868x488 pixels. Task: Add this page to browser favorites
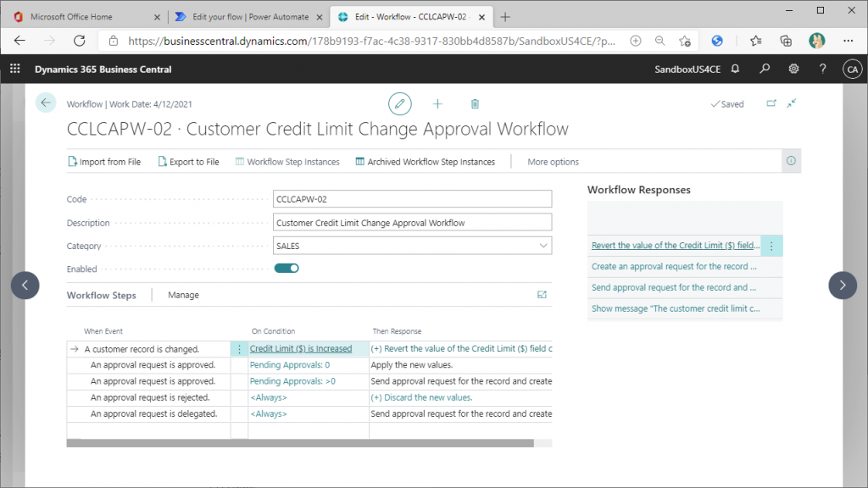(685, 41)
